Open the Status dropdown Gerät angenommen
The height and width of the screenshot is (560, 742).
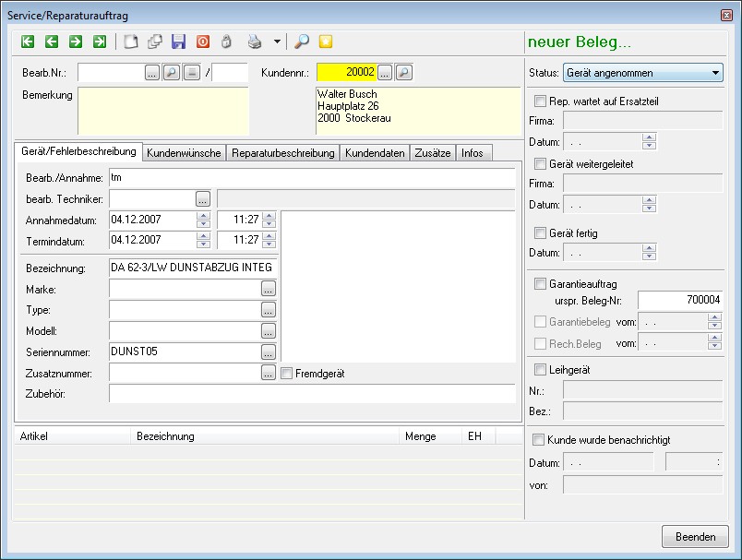point(643,73)
